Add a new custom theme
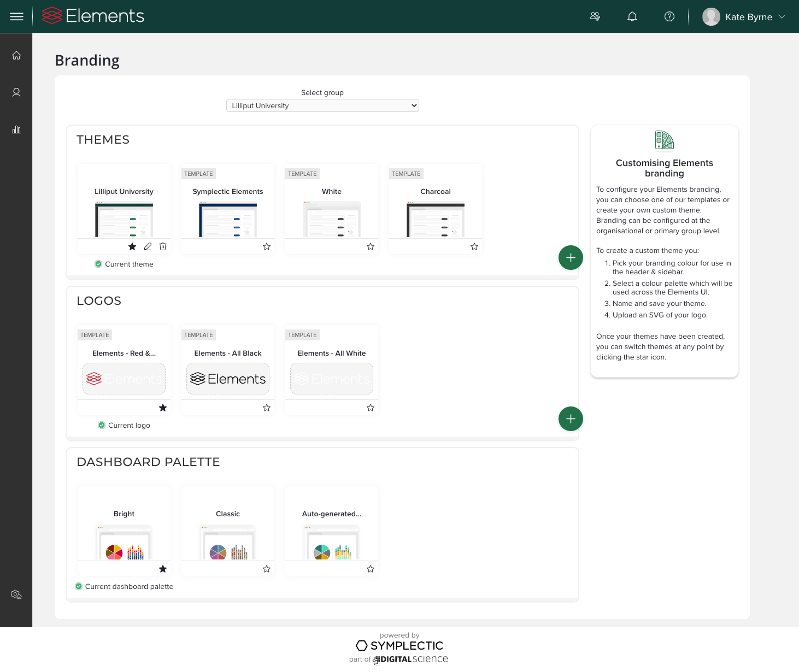The height and width of the screenshot is (672, 799). click(571, 257)
